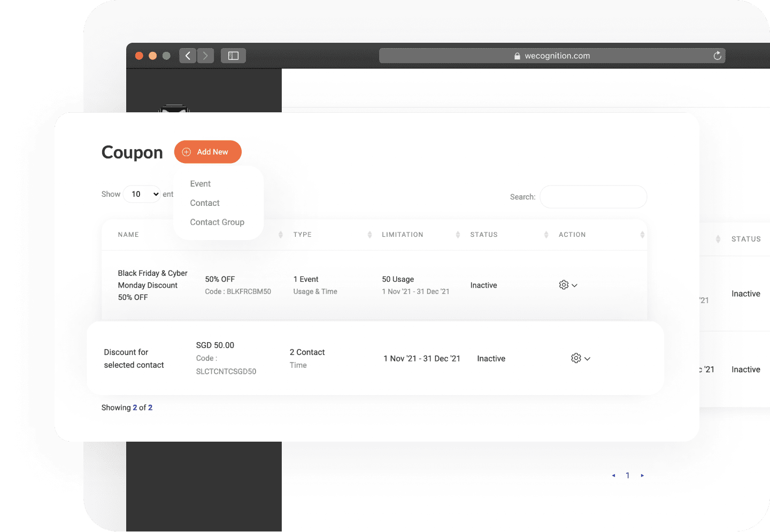Click gear icon for selected contact discount

coord(576,358)
